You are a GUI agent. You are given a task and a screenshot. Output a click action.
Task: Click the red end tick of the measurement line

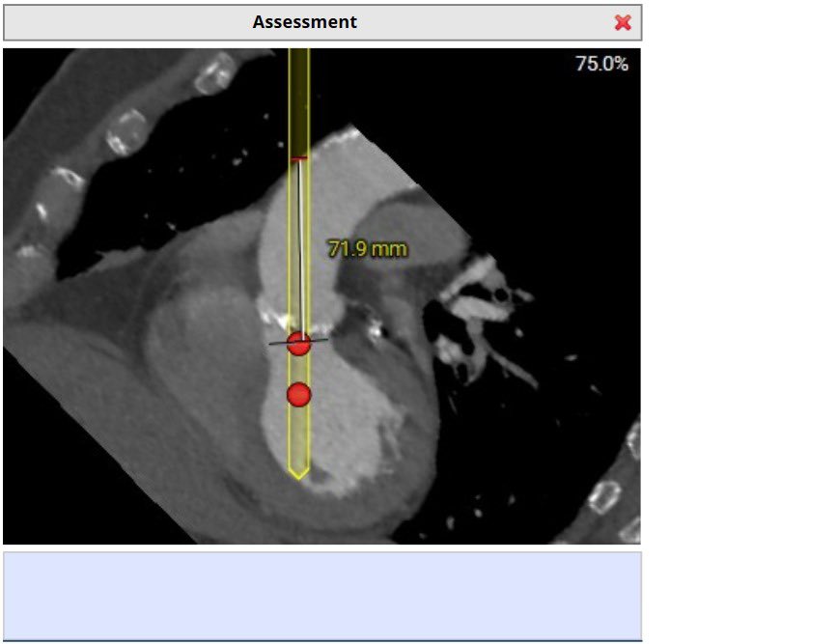(x=299, y=158)
